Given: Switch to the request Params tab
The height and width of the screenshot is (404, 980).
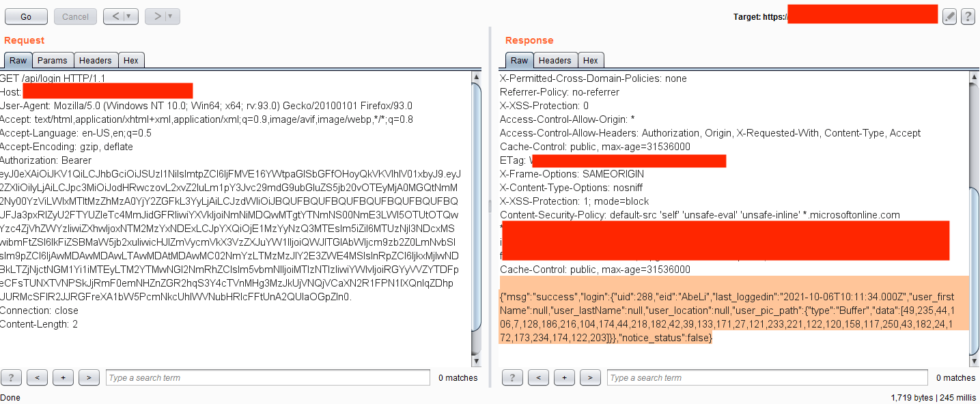Looking at the screenshot, I should pos(52,61).
